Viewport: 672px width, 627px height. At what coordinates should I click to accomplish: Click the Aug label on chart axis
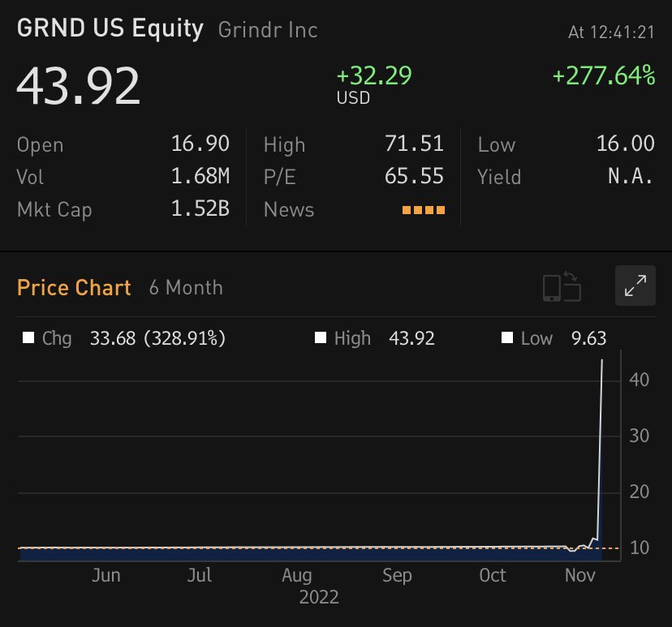(296, 575)
